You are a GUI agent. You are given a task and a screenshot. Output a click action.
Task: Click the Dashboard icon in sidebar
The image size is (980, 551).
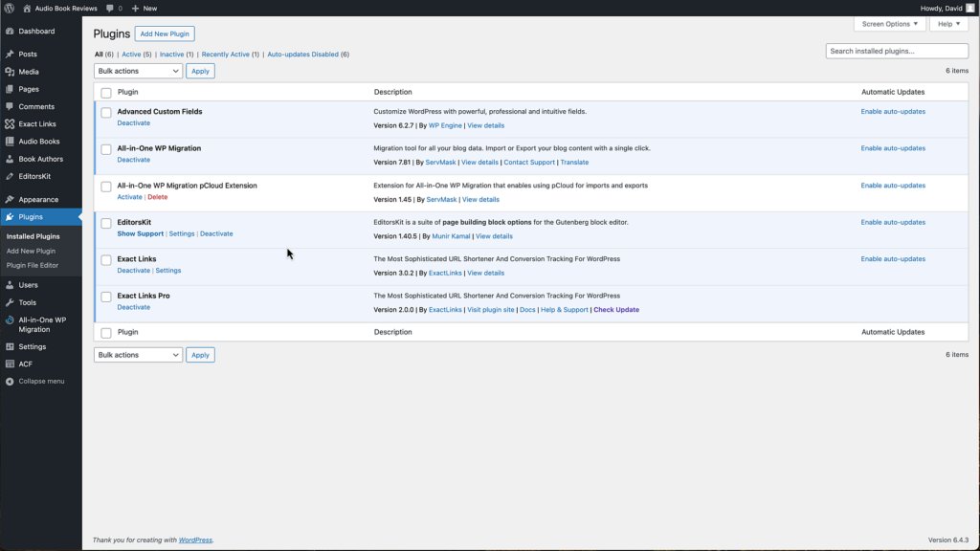pos(10,32)
